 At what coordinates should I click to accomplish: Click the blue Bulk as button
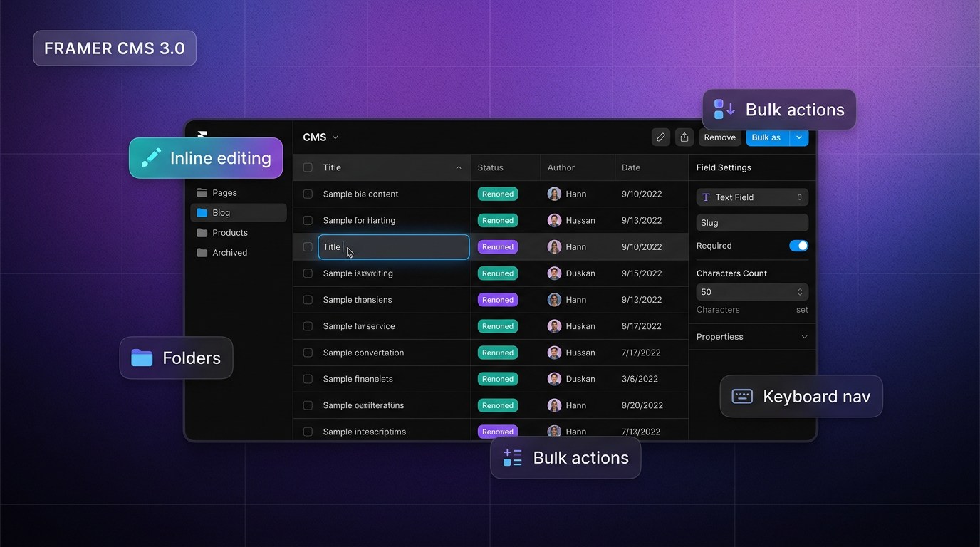767,137
